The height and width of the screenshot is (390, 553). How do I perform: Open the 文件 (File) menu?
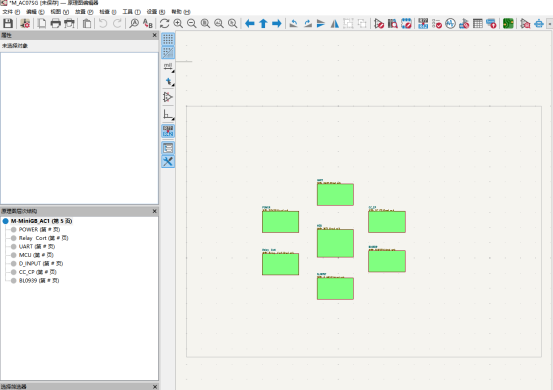(11, 12)
